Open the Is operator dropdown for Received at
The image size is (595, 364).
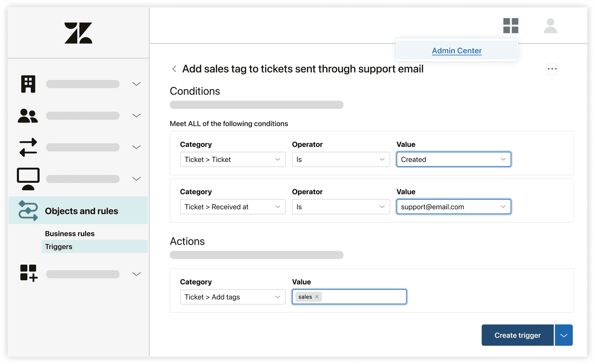(x=340, y=207)
